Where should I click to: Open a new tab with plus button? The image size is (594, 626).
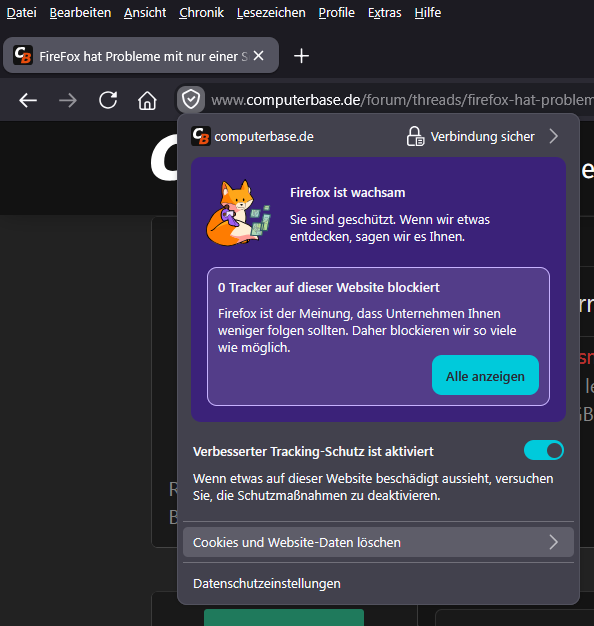pos(301,55)
